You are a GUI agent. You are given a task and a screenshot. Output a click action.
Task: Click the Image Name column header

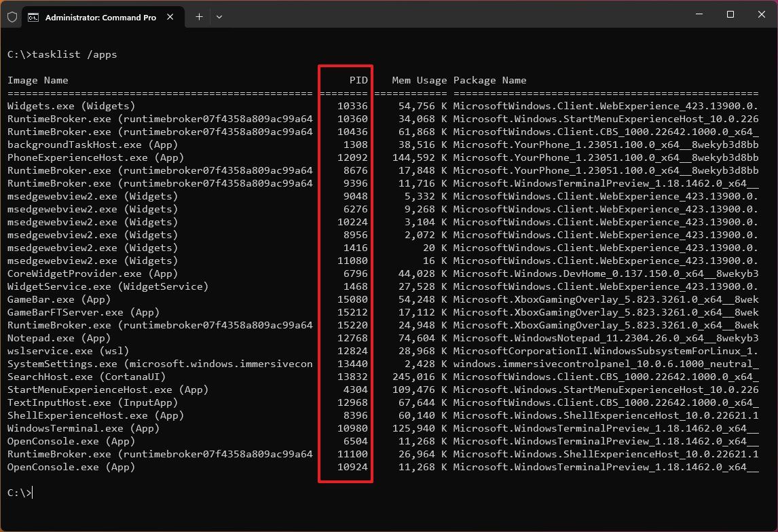point(37,80)
